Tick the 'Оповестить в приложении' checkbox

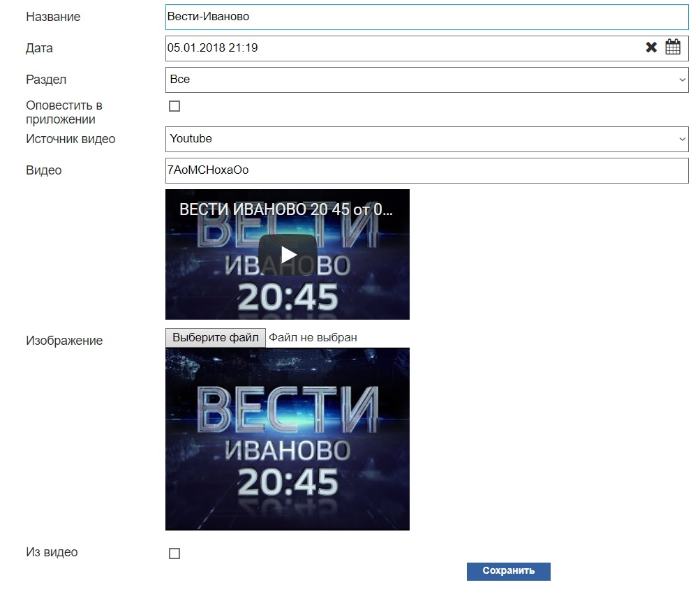click(174, 106)
